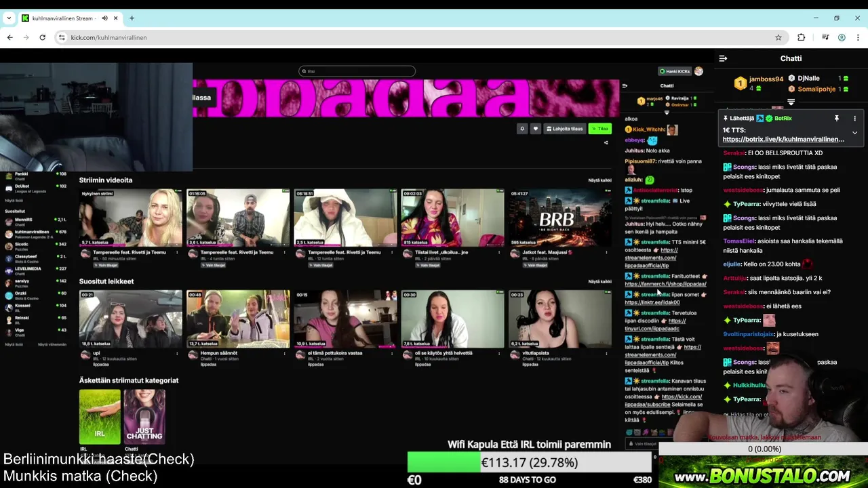Viewport: 868px width, 488px height.
Task: Open the Chrome three-dot menu
Action: coord(858,37)
